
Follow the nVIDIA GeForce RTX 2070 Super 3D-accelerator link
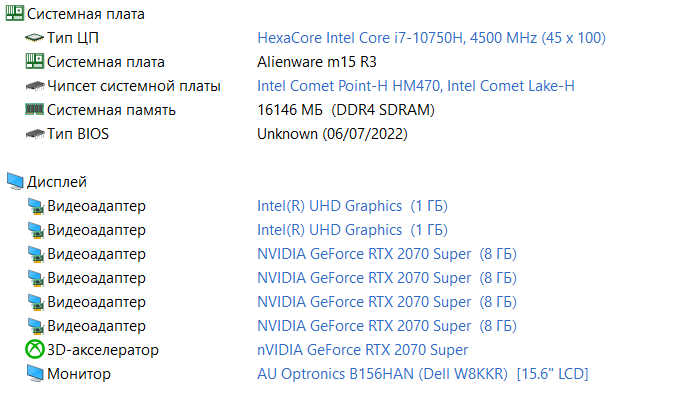pos(362,350)
